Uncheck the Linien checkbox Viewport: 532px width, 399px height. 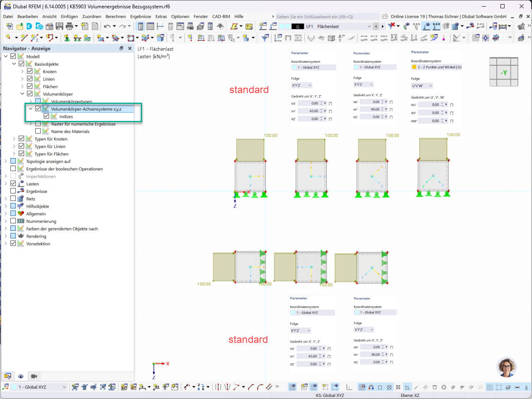30,79
